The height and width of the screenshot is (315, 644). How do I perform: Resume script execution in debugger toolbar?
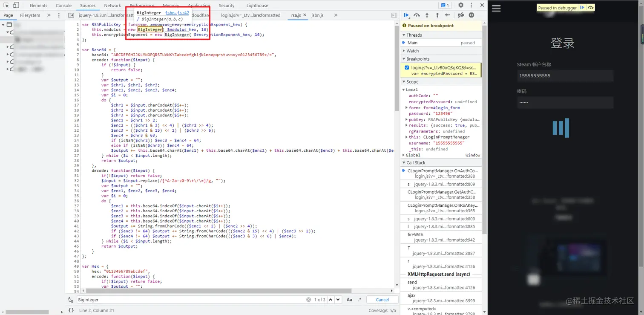click(406, 15)
